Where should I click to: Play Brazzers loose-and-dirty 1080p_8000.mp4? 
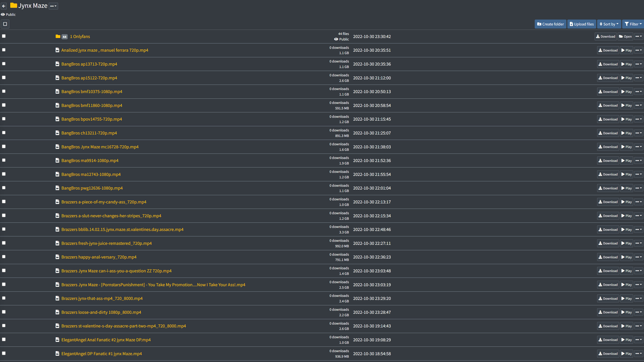627,312
